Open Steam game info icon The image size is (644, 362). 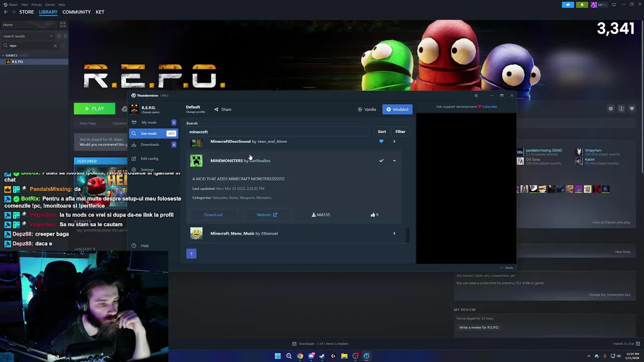tap(621, 109)
